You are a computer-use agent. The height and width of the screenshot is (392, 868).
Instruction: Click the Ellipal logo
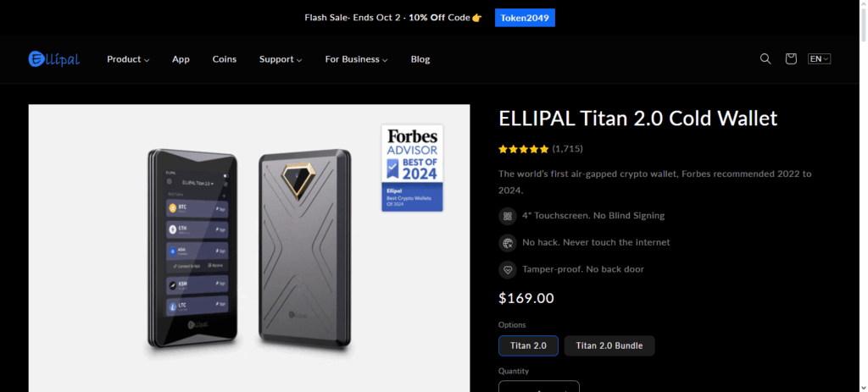54,58
